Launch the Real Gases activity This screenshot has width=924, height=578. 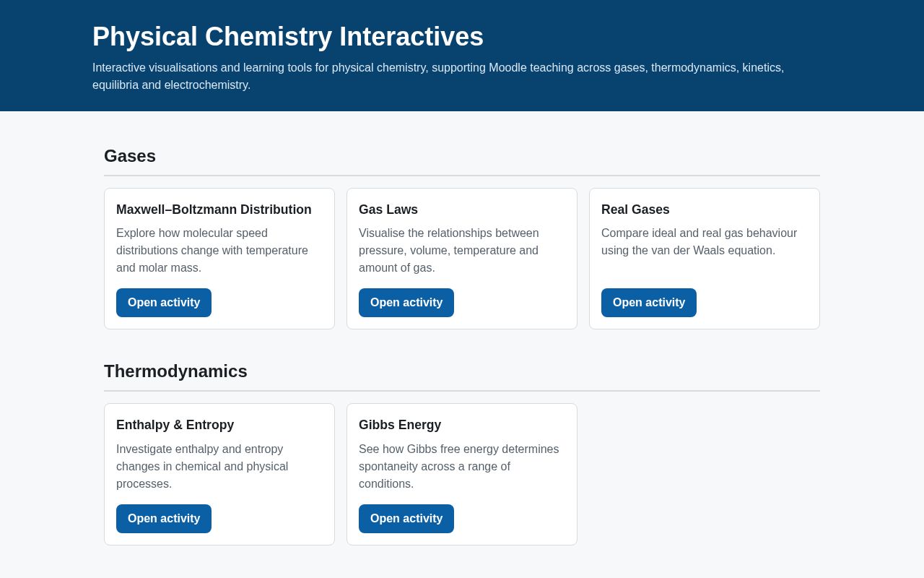click(x=649, y=303)
